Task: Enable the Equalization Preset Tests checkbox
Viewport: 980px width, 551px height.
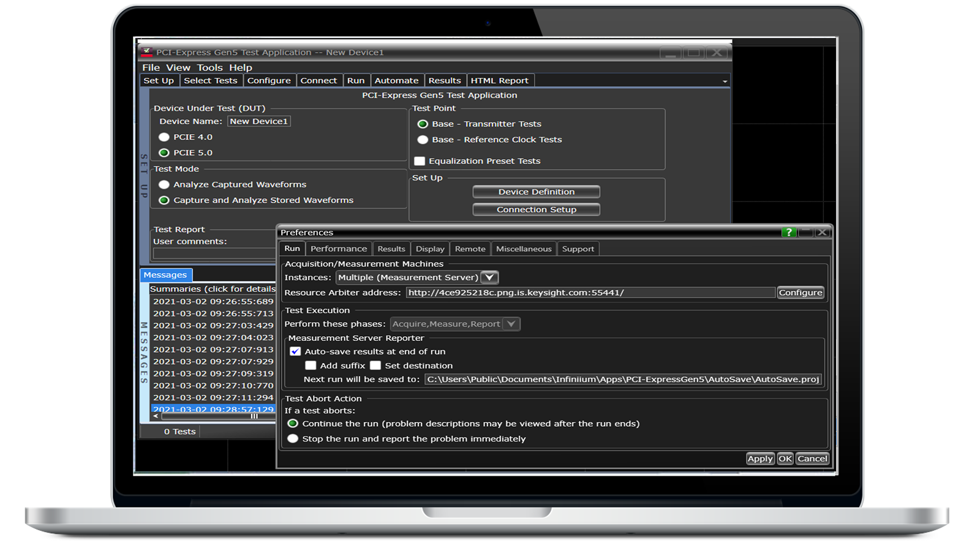Action: [420, 161]
